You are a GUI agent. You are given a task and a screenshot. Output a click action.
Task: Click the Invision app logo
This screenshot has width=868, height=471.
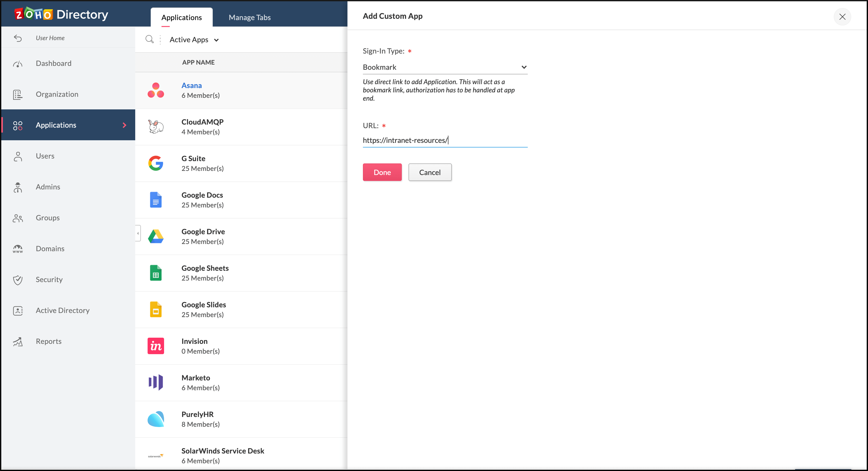[156, 346]
